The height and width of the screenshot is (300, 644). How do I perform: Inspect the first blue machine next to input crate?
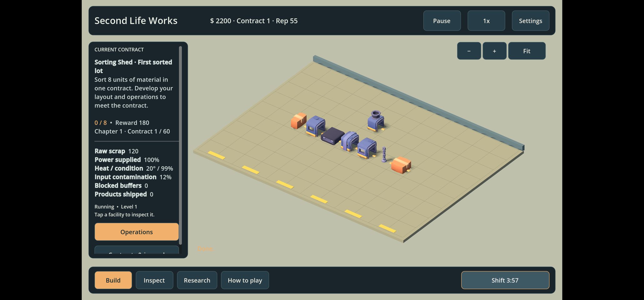[x=316, y=126]
